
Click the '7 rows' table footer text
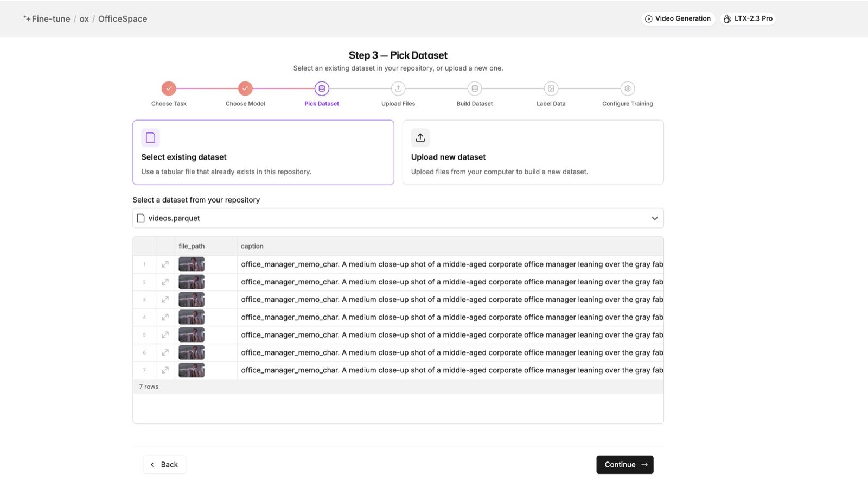(x=149, y=387)
